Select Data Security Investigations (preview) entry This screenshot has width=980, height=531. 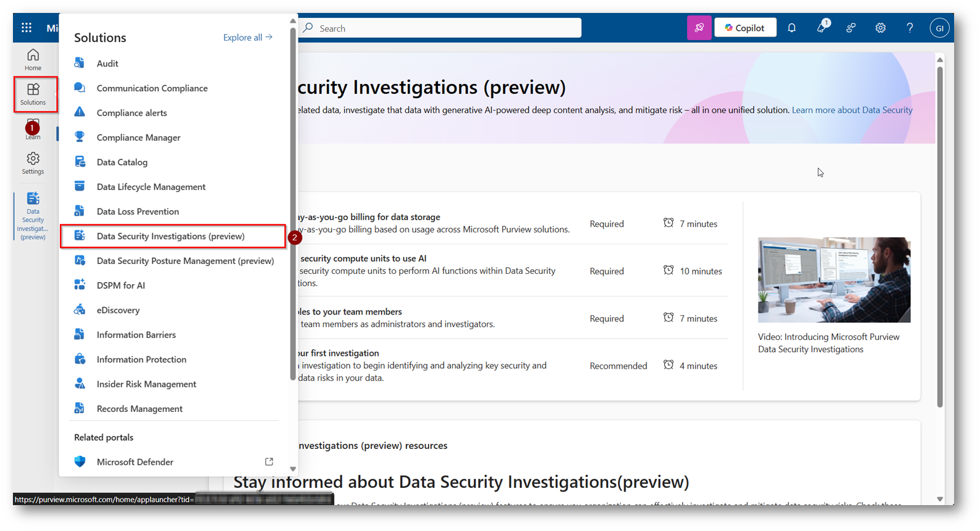pos(173,236)
